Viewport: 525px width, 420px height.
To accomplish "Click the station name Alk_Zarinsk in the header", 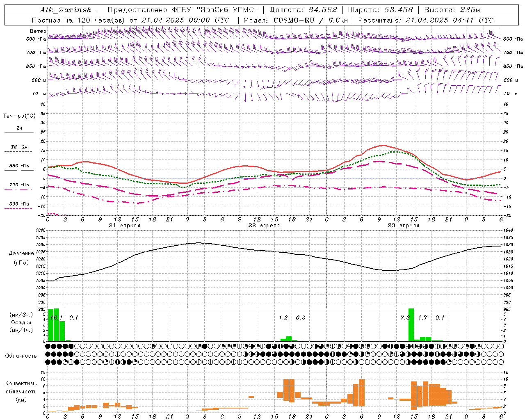I will [66, 10].
